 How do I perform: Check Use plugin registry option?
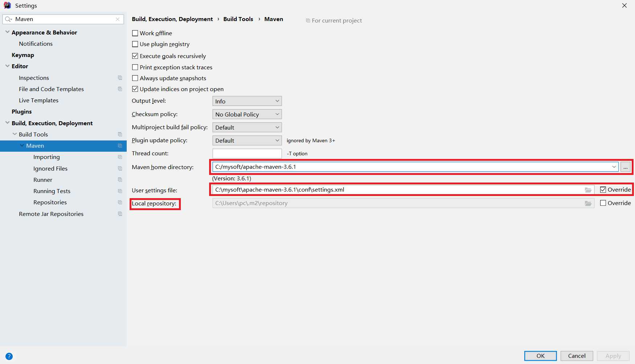[x=135, y=44]
